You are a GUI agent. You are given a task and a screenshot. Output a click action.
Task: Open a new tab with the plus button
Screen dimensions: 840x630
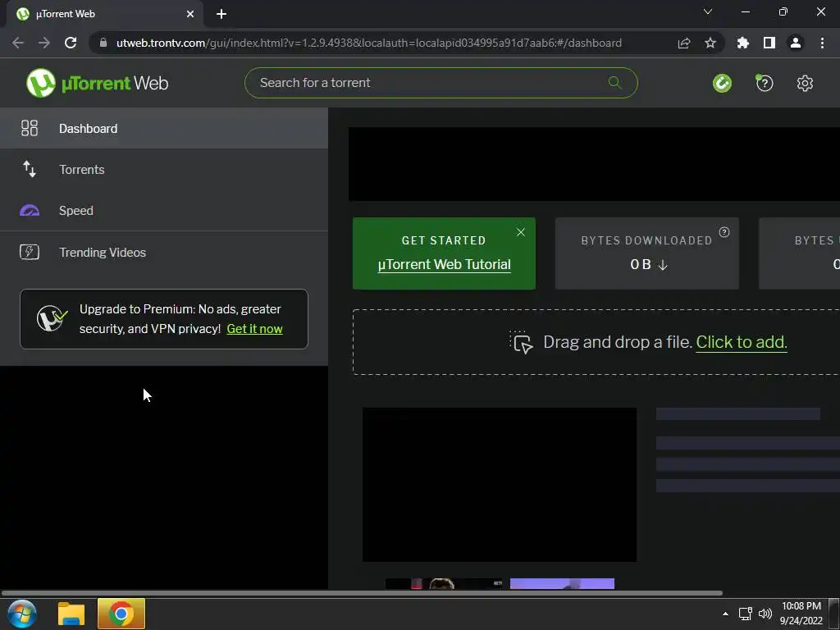click(221, 14)
